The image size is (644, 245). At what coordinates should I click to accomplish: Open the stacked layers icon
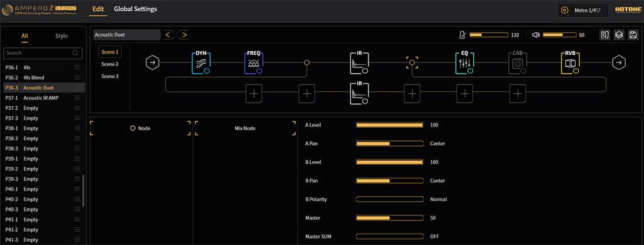point(619,35)
